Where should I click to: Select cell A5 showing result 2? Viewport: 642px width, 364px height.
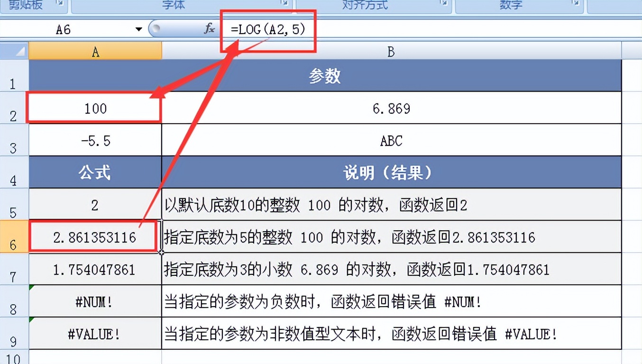(95, 205)
